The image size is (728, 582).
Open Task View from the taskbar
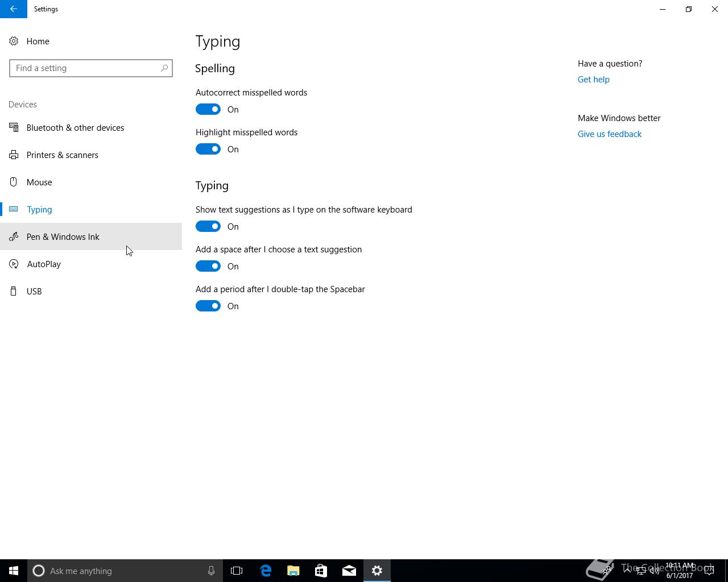click(237, 571)
